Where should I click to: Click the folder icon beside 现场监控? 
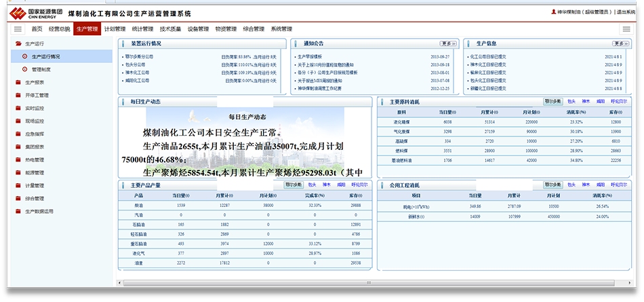18,121
